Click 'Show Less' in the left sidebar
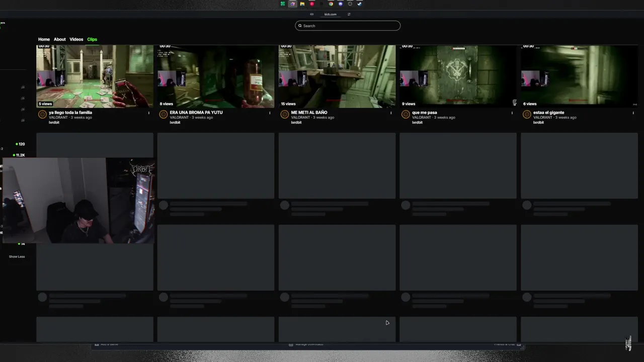644x362 pixels. click(17, 256)
